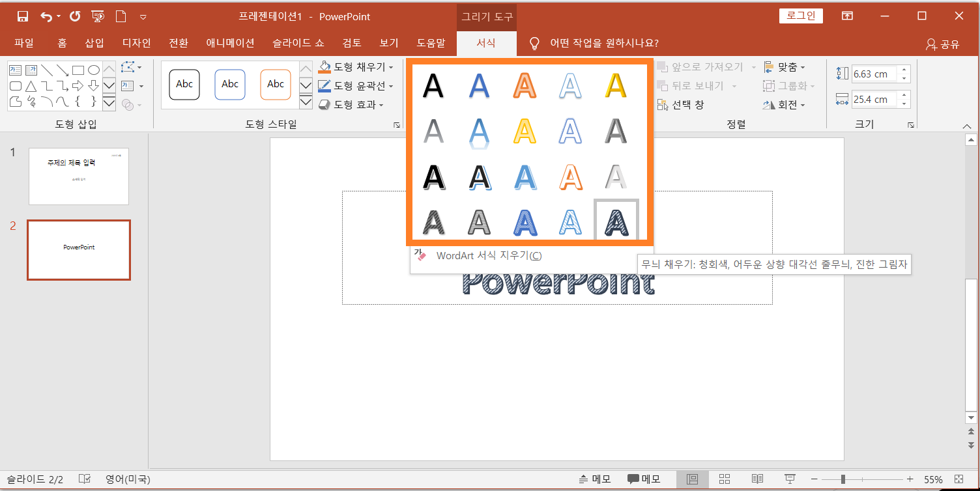Click the shape width field 25.4 cm
Image resolution: width=980 pixels, height=491 pixels.
(874, 100)
